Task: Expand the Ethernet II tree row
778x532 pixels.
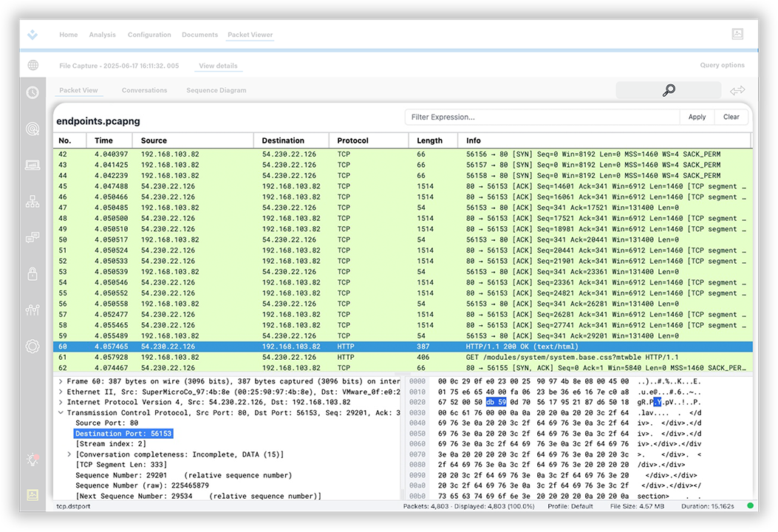Action: (x=61, y=392)
